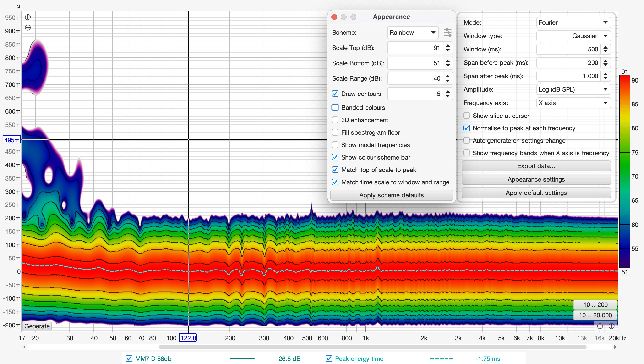Disable the Draw contours checkbox
Screen dimensions: 644x364
[x=335, y=94]
